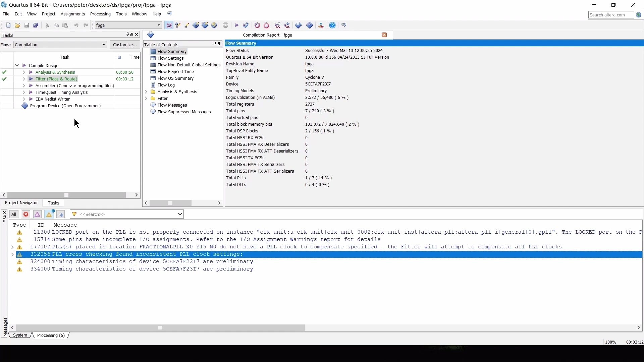This screenshot has width=644, height=362.
Task: Open the Assignments menu
Action: (x=72, y=14)
